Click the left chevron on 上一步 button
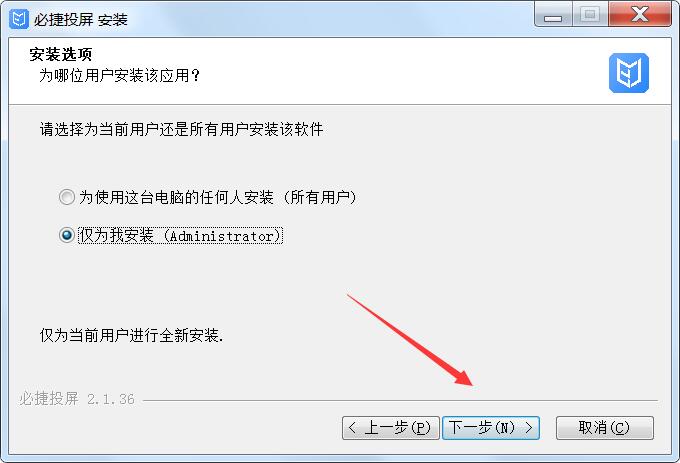 pos(352,428)
